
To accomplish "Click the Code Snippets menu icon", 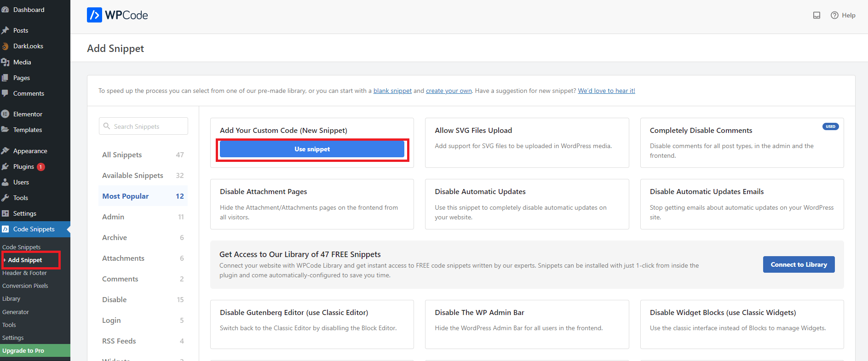I will (x=5, y=229).
